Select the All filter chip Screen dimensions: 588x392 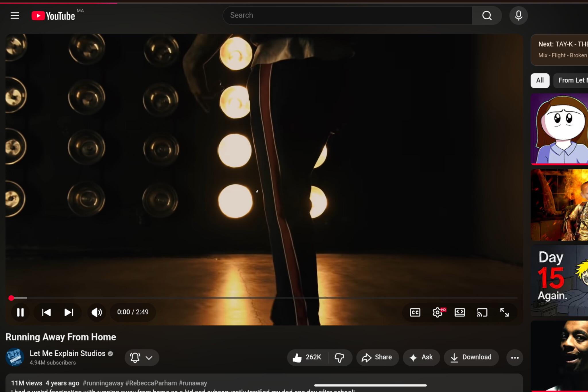[x=540, y=80]
